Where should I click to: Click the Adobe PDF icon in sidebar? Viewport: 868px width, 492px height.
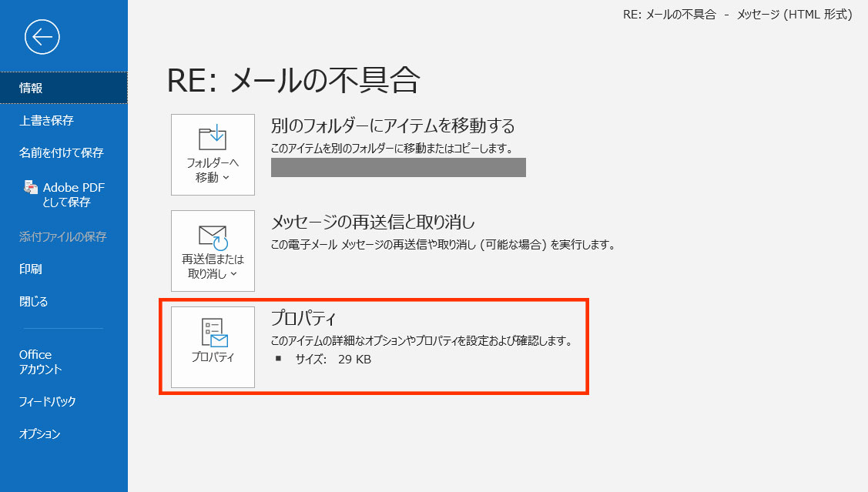click(31, 187)
